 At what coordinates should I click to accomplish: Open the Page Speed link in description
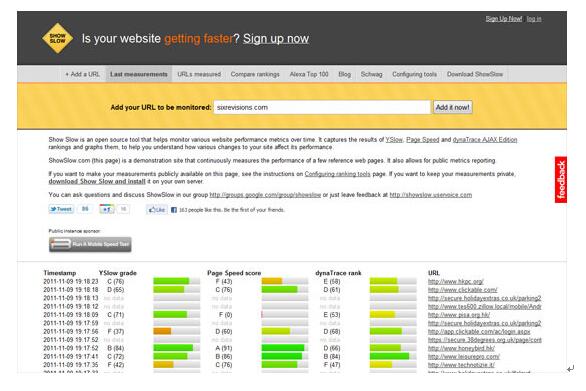423,139
